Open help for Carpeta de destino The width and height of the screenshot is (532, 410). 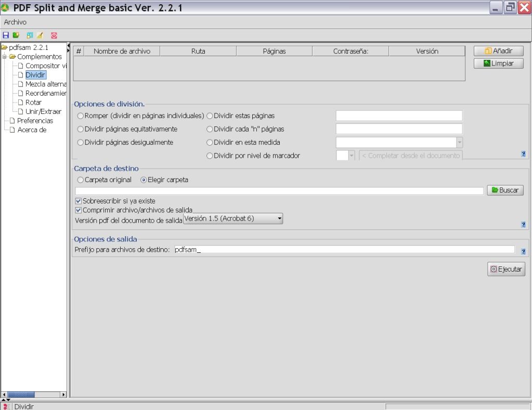[523, 224]
